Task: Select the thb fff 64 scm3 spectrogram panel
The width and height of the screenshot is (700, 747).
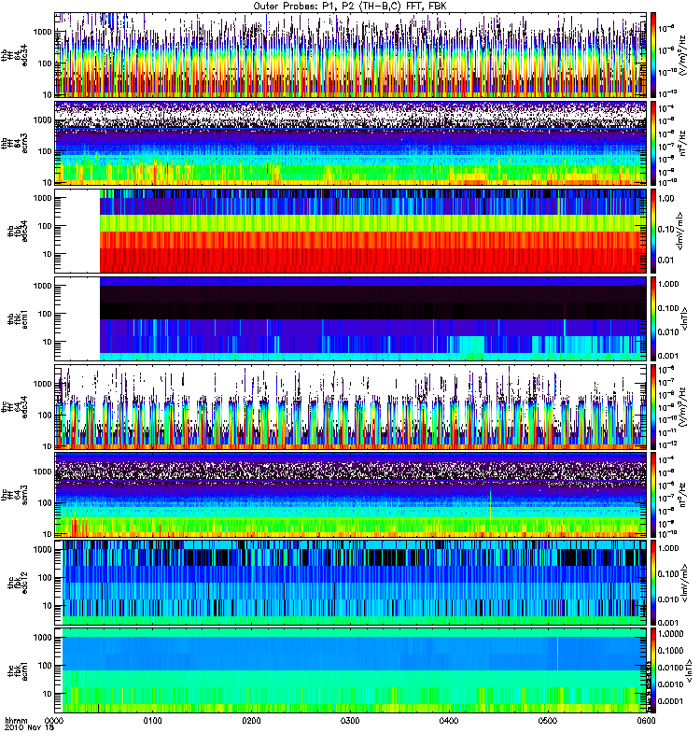Action: [351, 143]
